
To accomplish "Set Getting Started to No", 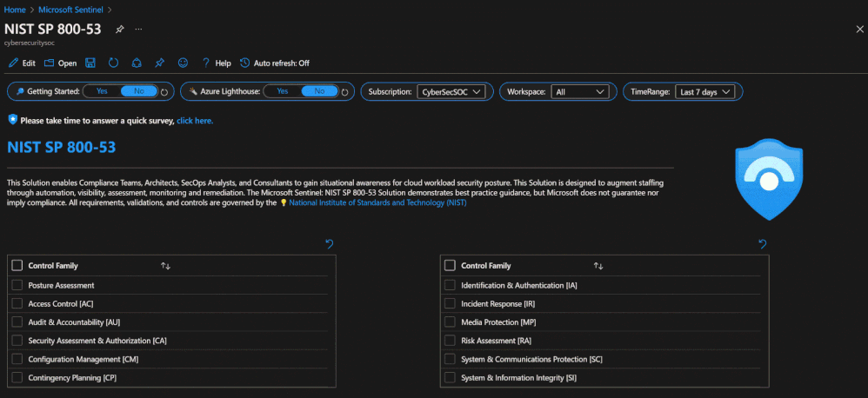I will point(139,91).
